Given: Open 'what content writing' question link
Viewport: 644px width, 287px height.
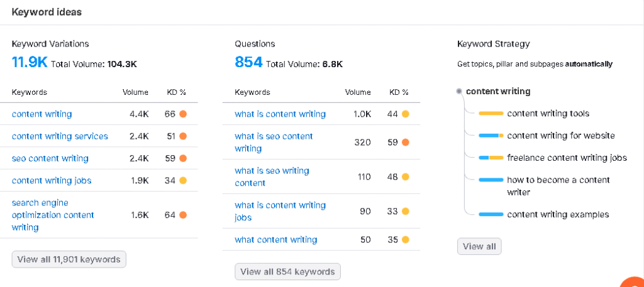Looking at the screenshot, I should tap(275, 240).
